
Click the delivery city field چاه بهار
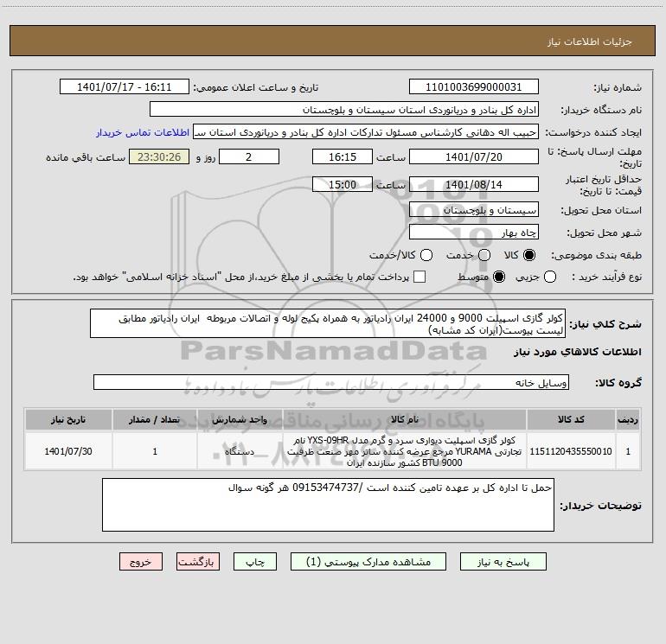coord(474,232)
